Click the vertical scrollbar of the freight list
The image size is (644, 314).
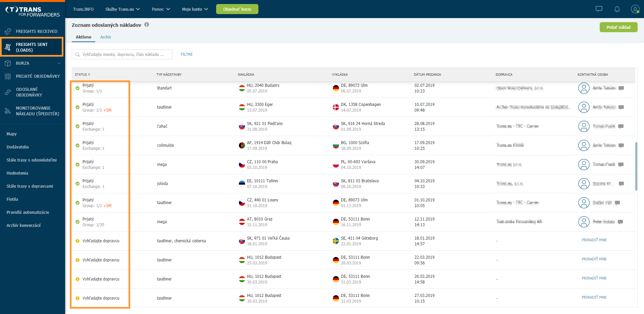click(636, 167)
